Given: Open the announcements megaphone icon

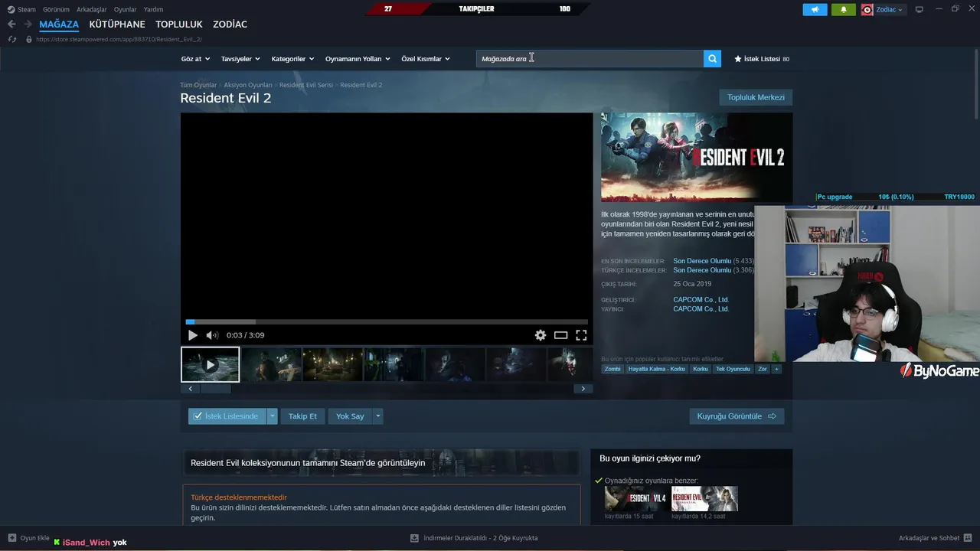Looking at the screenshot, I should point(815,9).
